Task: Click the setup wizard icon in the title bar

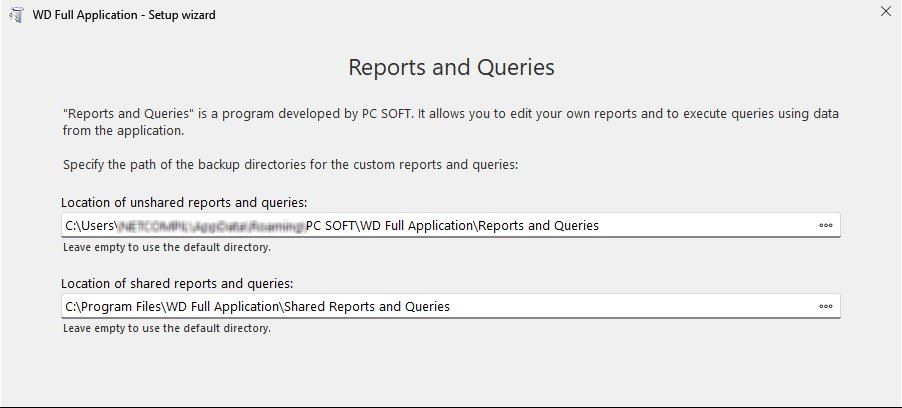Action: click(x=17, y=15)
